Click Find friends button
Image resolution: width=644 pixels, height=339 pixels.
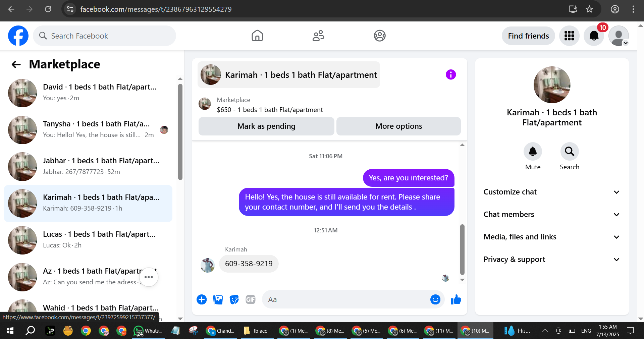tap(528, 36)
